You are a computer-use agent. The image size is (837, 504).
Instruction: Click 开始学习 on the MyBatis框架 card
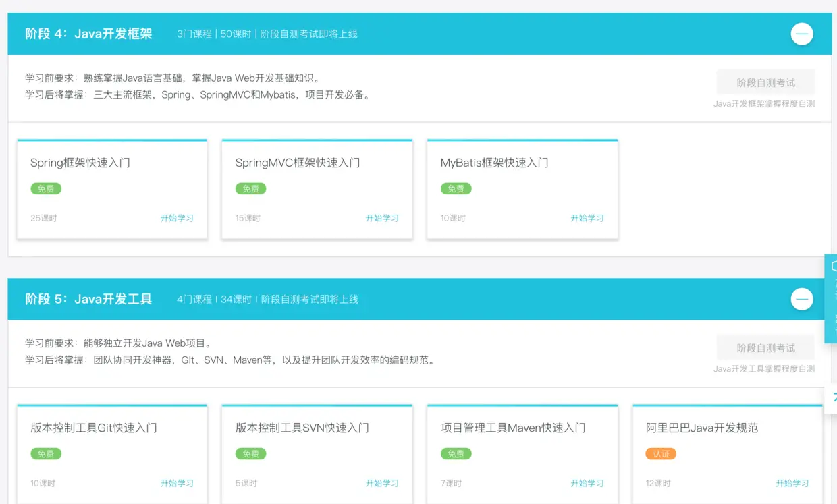(587, 218)
